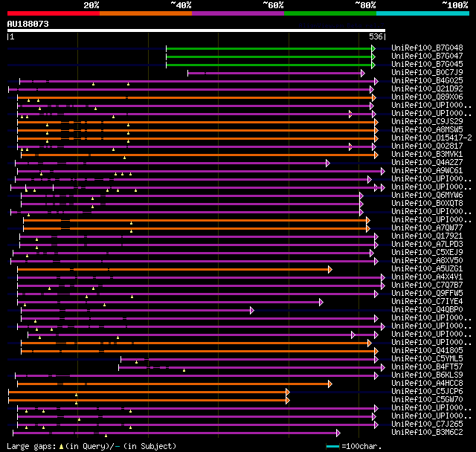Select the UniRef100_B4FT57 label
This screenshot has width=476, height=452.
click(427, 367)
